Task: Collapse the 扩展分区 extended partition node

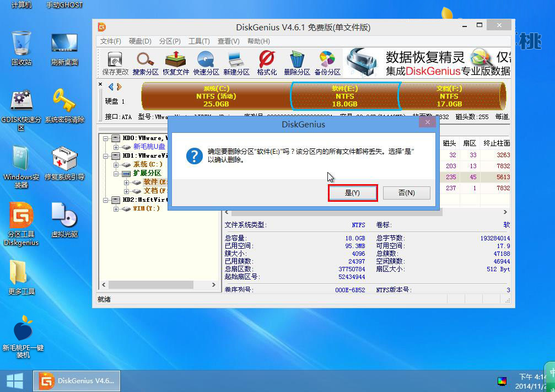Action: 116,174
